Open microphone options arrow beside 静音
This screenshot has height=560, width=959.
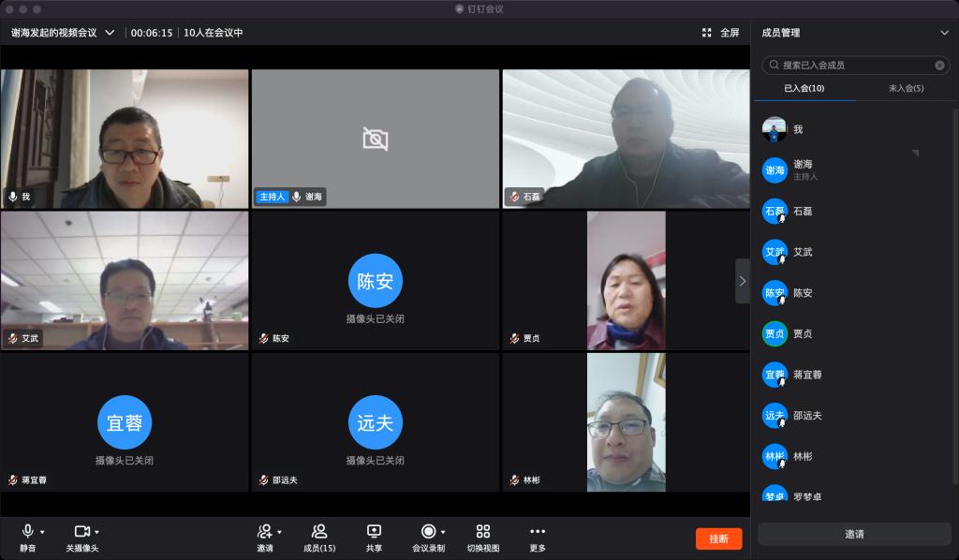pos(42,532)
